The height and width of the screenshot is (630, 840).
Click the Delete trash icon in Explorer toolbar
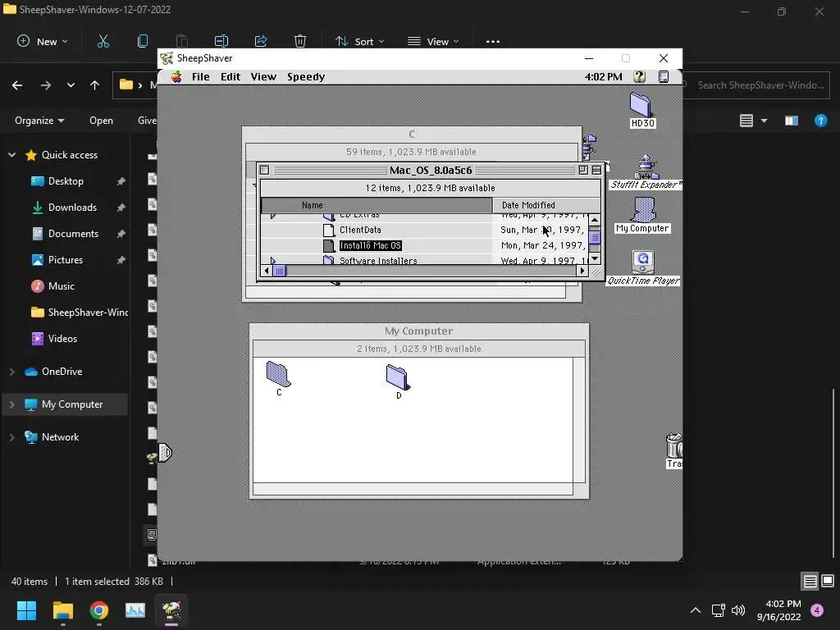[300, 41]
